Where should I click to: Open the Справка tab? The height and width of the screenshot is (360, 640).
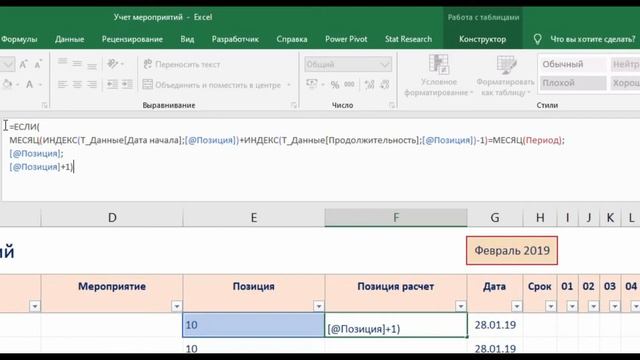click(x=292, y=39)
